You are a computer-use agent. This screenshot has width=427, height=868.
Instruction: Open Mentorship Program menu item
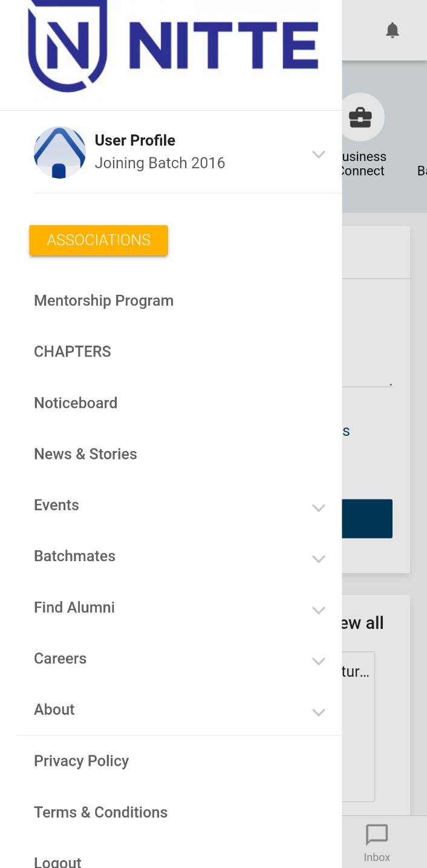point(104,301)
